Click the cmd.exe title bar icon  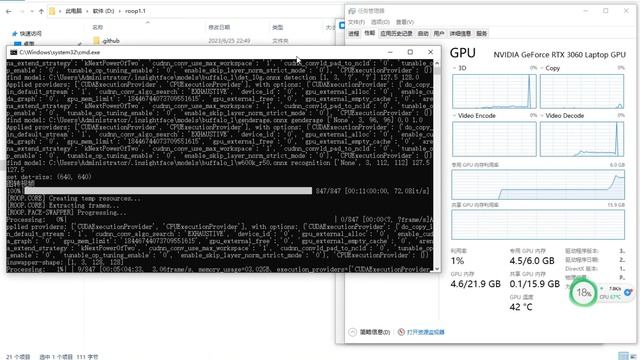pyautogui.click(x=13, y=52)
